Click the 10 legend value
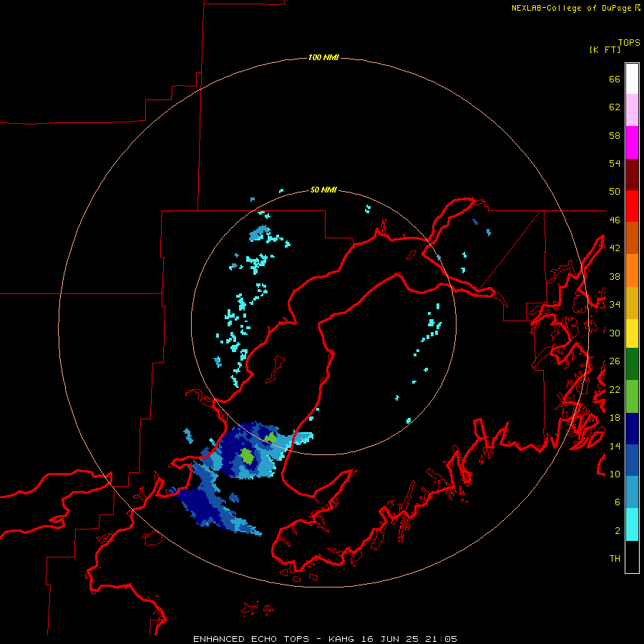Viewport: 644px width, 644px height. pyautogui.click(x=615, y=474)
